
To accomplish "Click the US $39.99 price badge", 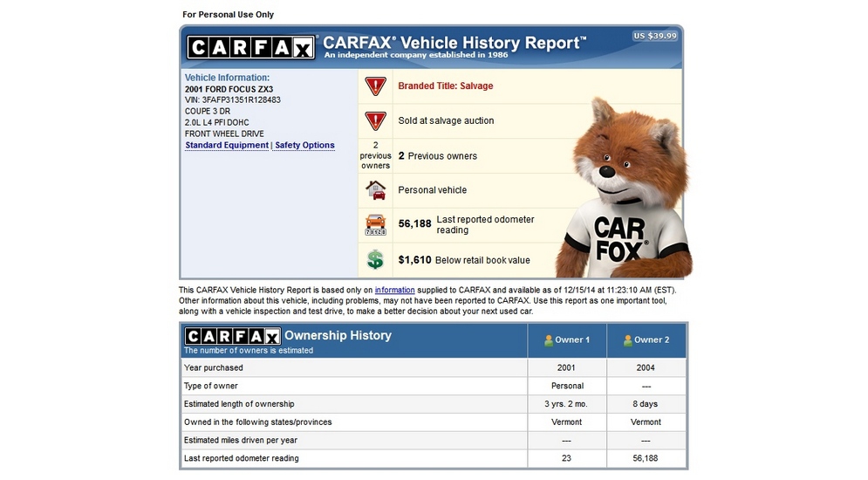I will (655, 36).
